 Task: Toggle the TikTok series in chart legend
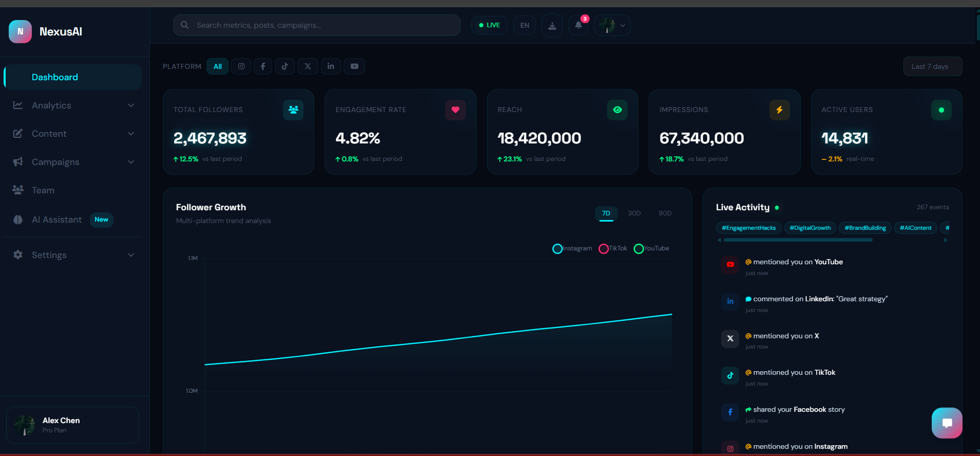point(613,248)
